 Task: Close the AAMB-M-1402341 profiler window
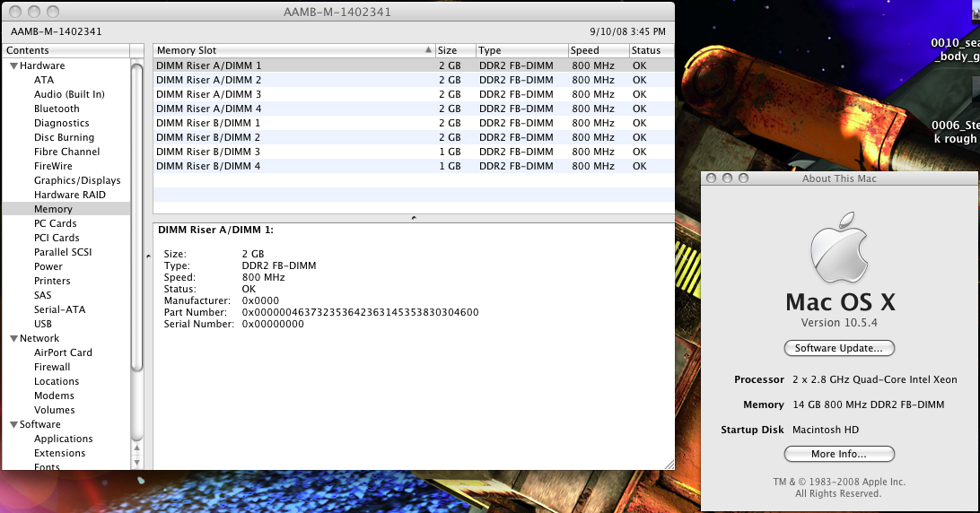[15, 12]
